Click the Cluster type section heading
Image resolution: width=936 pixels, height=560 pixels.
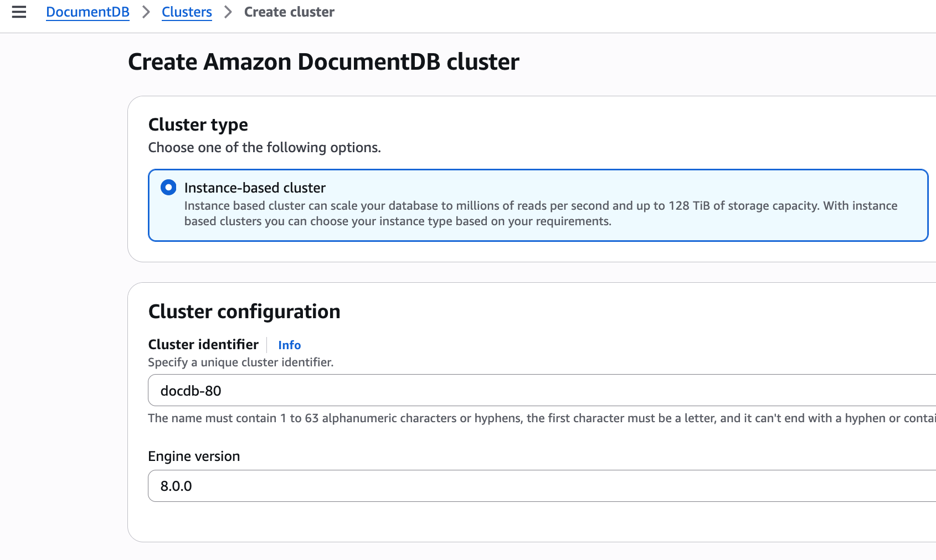[198, 125]
